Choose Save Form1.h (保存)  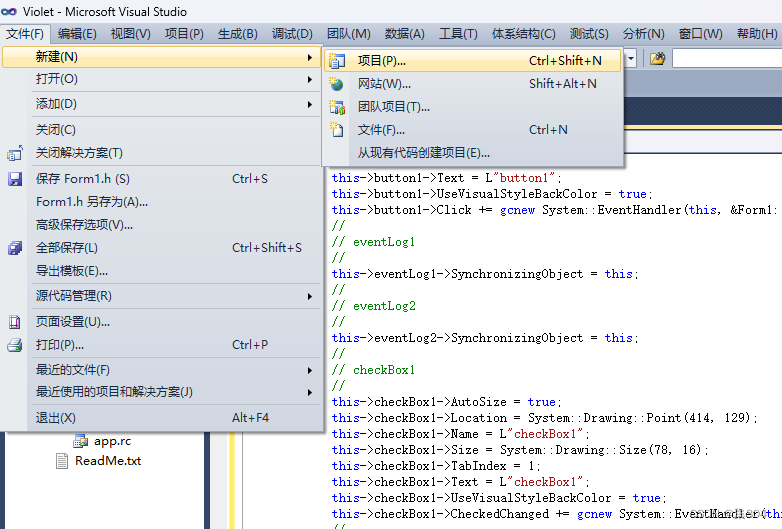tap(161, 178)
